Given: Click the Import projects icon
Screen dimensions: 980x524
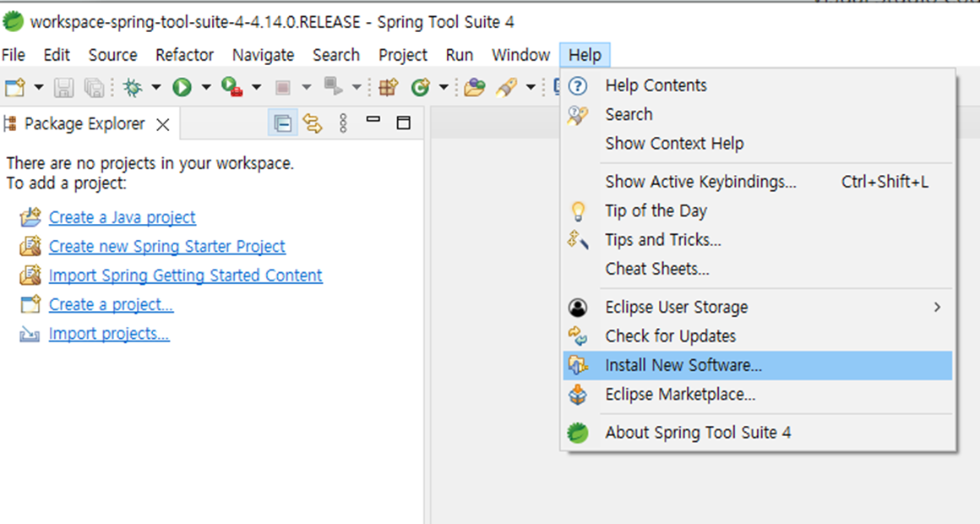Looking at the screenshot, I should (30, 335).
